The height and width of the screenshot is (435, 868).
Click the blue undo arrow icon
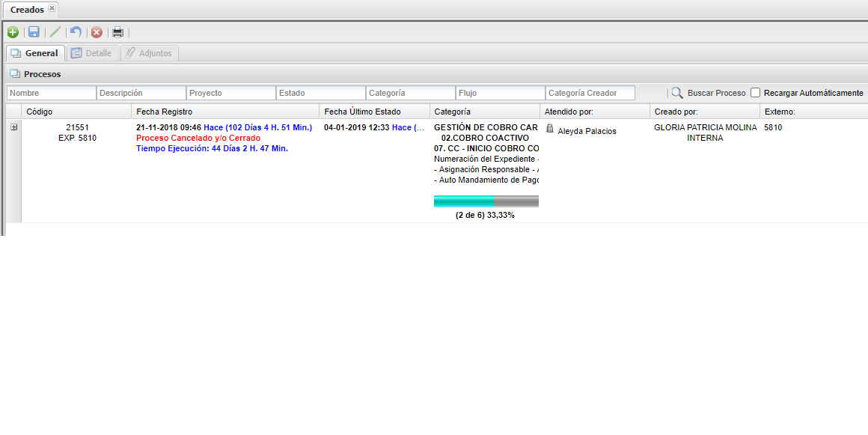tap(76, 32)
